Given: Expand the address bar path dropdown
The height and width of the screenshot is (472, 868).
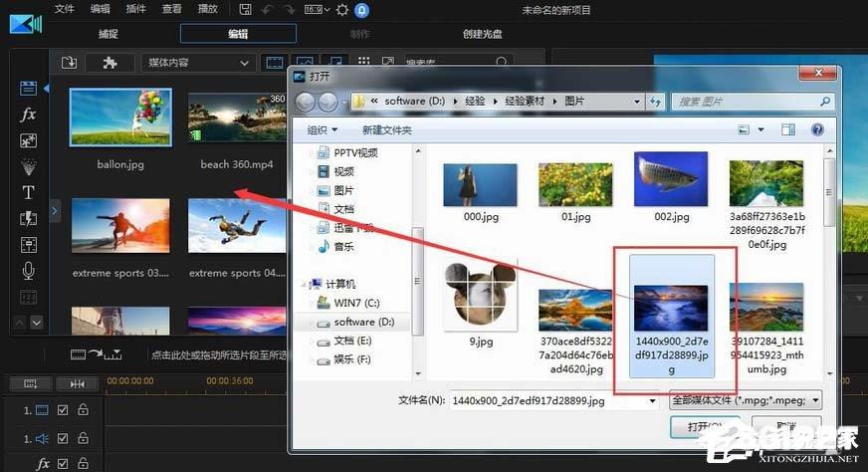Looking at the screenshot, I should coord(637,102).
